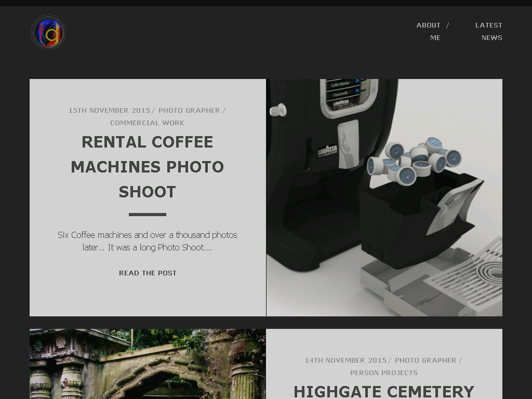Click Read The Post link

click(x=148, y=273)
